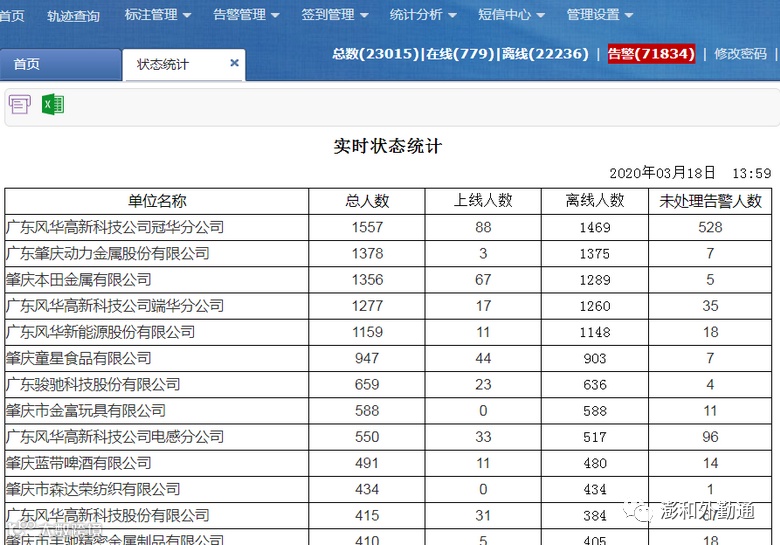Click the print report icon
This screenshot has width=780, height=545.
click(19, 104)
